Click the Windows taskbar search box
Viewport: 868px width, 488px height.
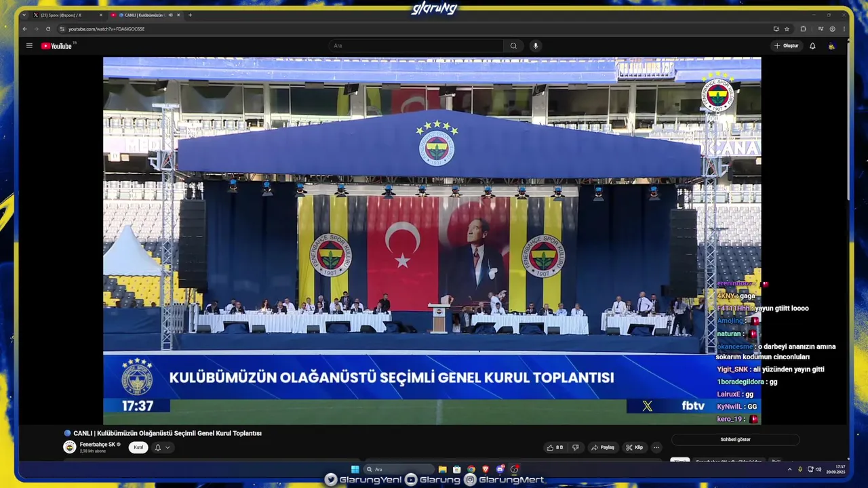point(399,469)
